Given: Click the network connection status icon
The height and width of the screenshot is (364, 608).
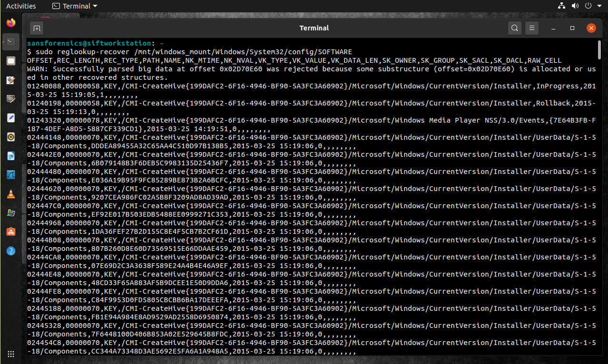Looking at the screenshot, I should click(x=561, y=6).
